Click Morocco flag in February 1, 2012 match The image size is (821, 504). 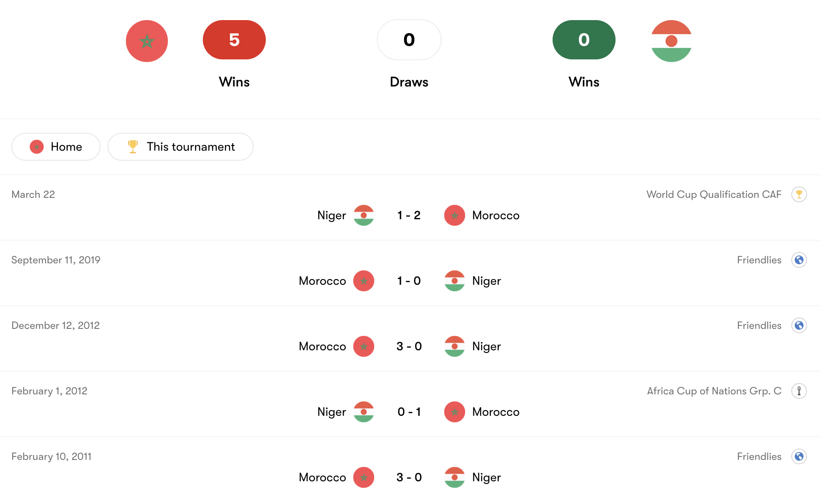click(x=454, y=412)
